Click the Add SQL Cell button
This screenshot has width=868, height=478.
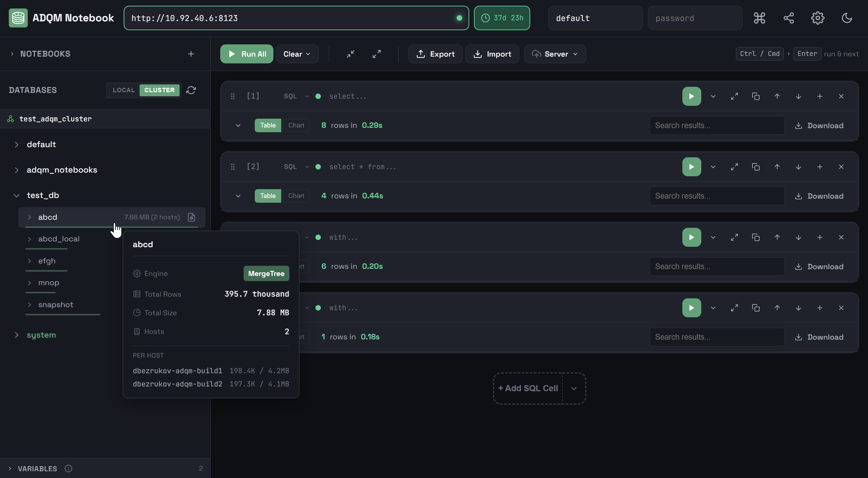[529, 388]
